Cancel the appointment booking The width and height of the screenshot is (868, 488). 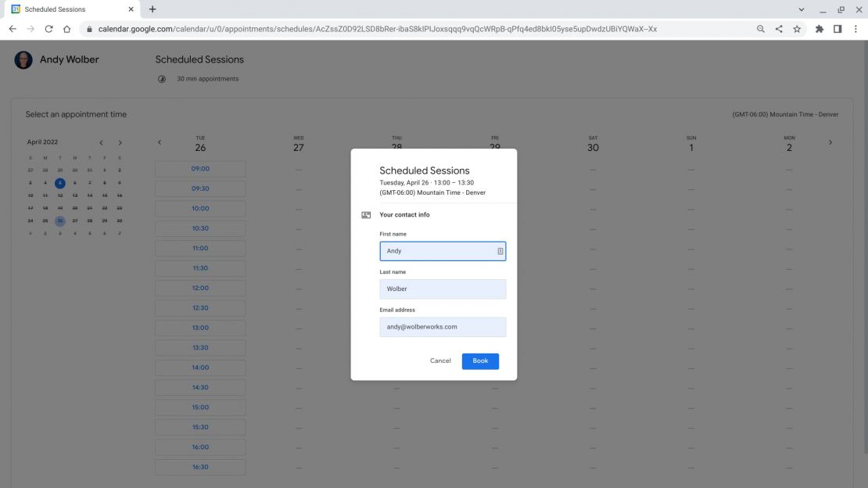click(x=439, y=361)
